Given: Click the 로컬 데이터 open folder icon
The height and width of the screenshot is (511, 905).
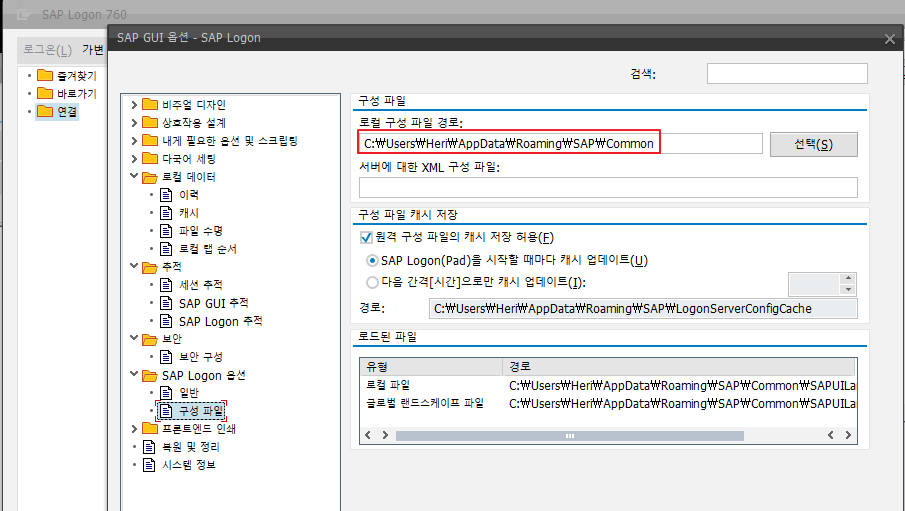Looking at the screenshot, I should click(150, 177).
